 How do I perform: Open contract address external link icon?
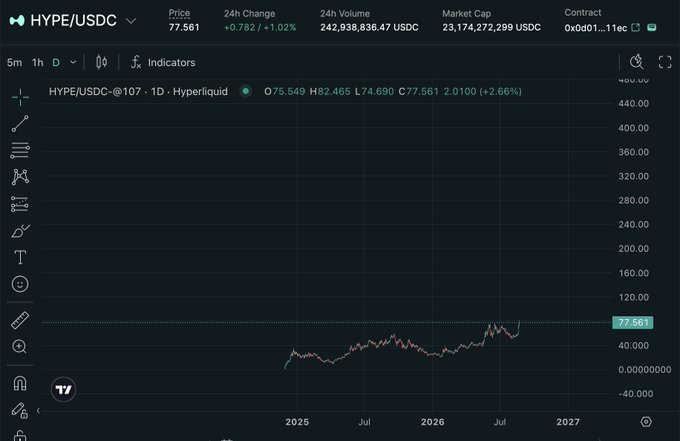635,28
